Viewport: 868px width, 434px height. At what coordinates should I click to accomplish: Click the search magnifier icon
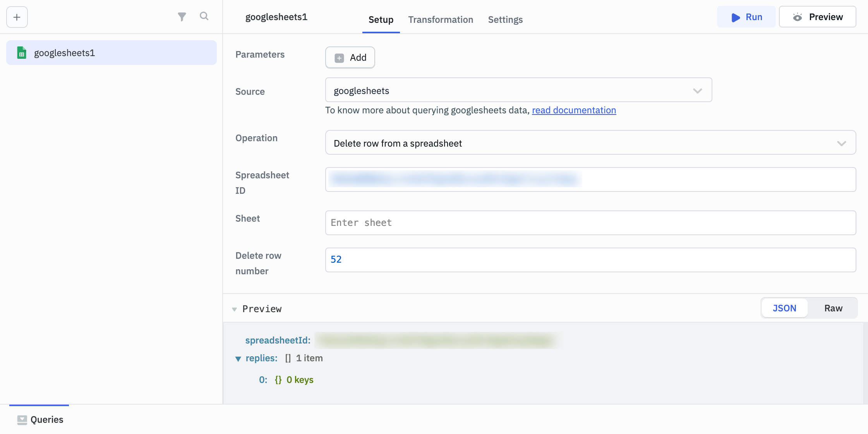click(x=204, y=16)
